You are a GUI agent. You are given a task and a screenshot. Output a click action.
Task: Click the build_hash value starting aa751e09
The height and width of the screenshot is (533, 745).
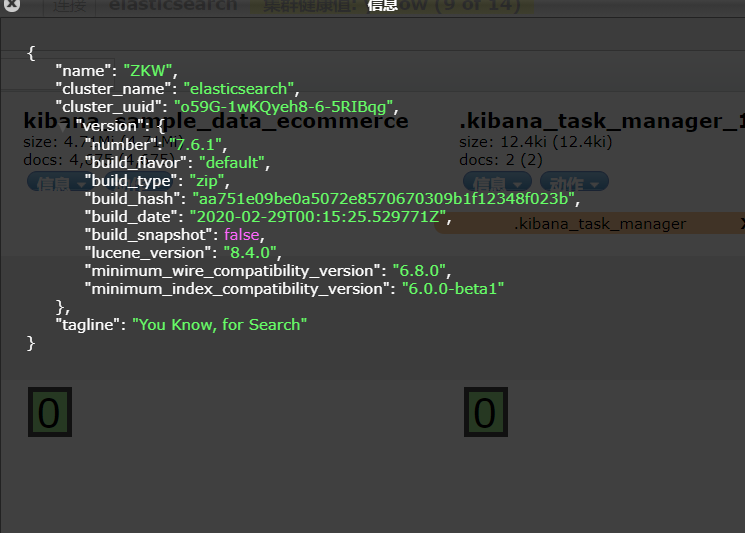click(x=383, y=199)
